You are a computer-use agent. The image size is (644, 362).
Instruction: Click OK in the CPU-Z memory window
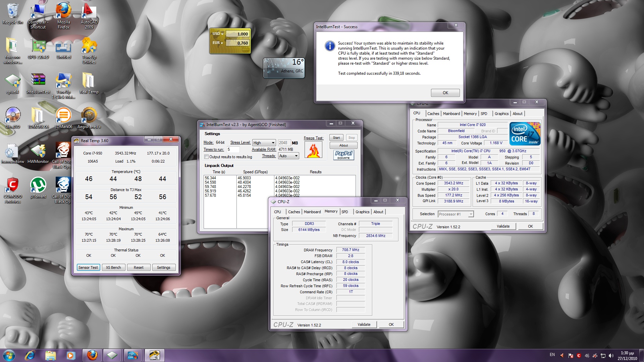pyautogui.click(x=391, y=324)
